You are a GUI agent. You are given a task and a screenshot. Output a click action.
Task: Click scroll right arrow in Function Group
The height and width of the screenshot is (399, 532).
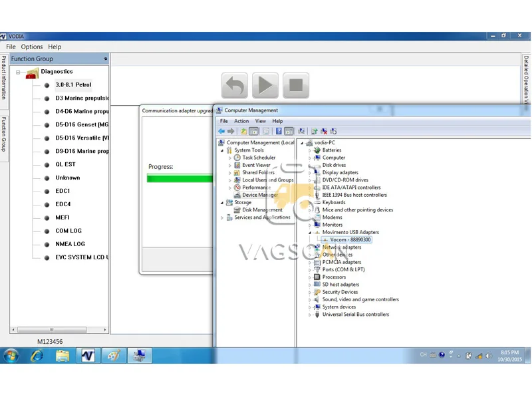pyautogui.click(x=105, y=329)
